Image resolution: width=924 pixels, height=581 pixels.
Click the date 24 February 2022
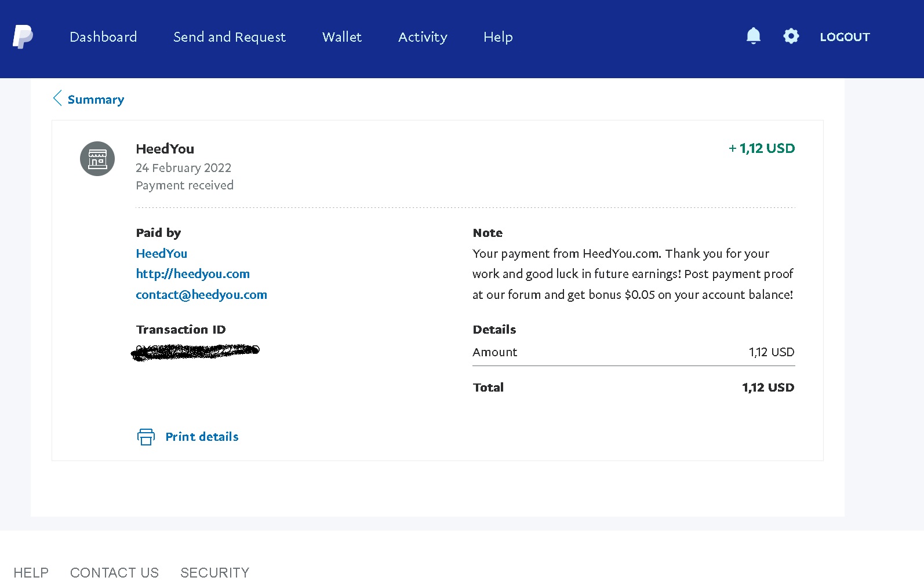click(183, 168)
